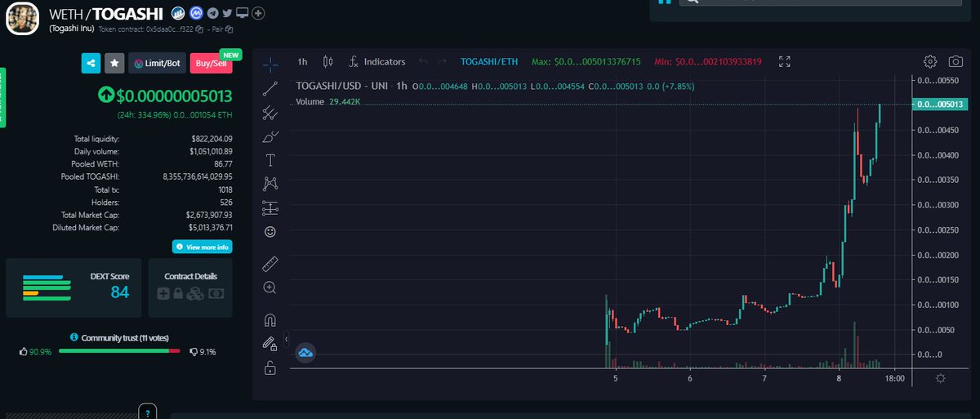
Task: Click the Daily volume value $1,051,010.89
Action: pyautogui.click(x=208, y=151)
